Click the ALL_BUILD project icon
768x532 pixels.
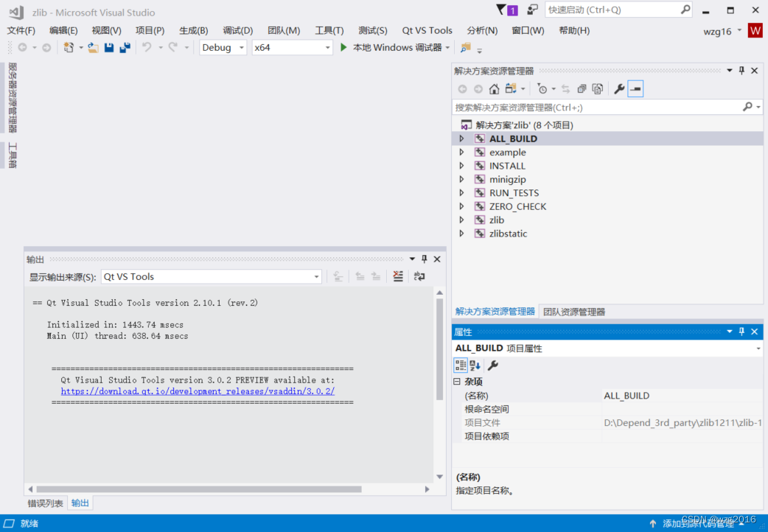click(x=480, y=139)
